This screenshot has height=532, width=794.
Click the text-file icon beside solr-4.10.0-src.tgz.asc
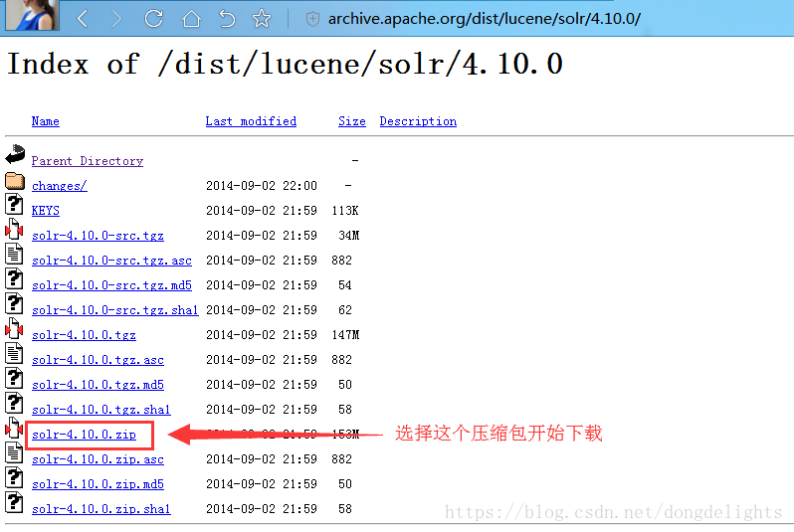pos(14,254)
